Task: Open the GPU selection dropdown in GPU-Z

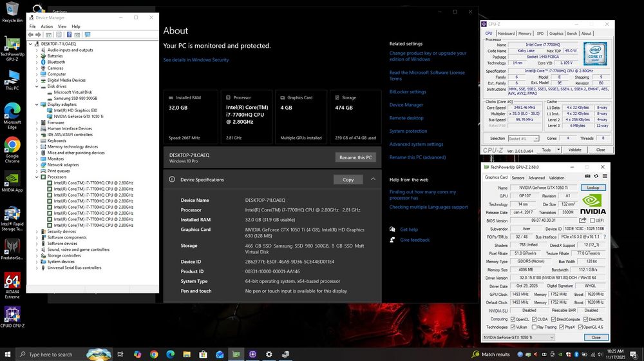Action: [x=518, y=337]
